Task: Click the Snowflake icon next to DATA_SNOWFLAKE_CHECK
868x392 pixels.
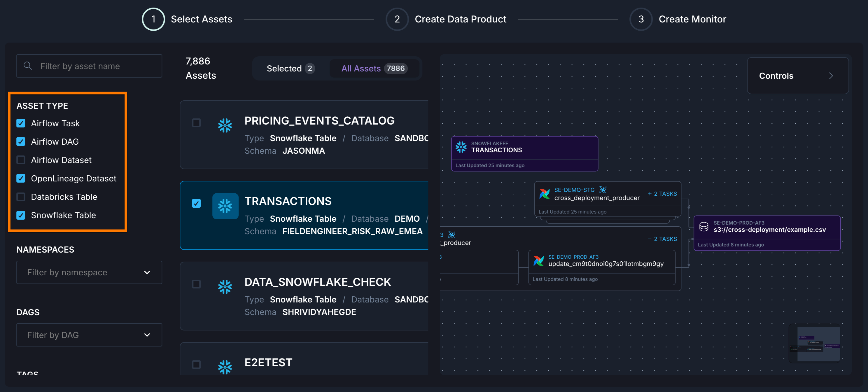Action: click(x=225, y=286)
